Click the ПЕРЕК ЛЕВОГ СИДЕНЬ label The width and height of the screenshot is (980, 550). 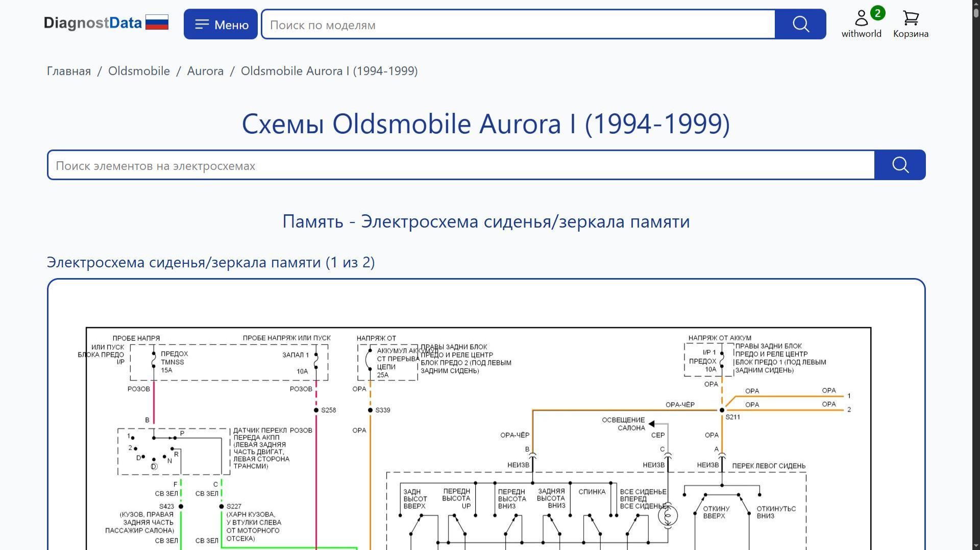[x=769, y=466]
